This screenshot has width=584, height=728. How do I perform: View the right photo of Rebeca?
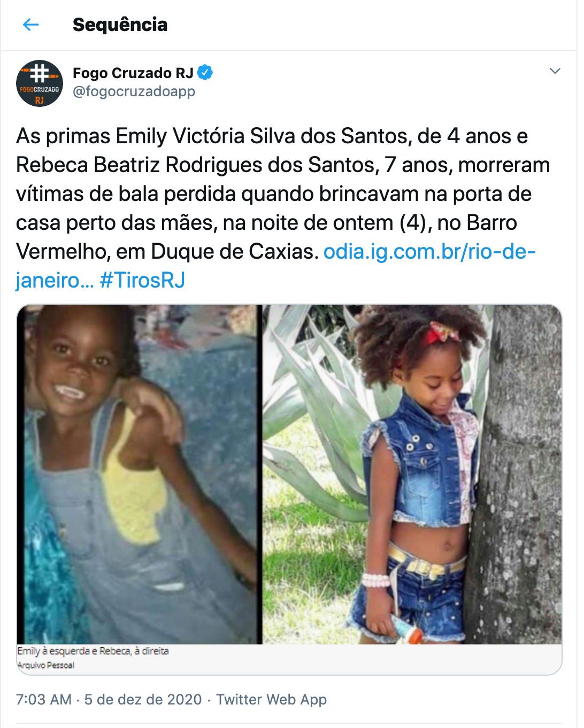click(412, 475)
